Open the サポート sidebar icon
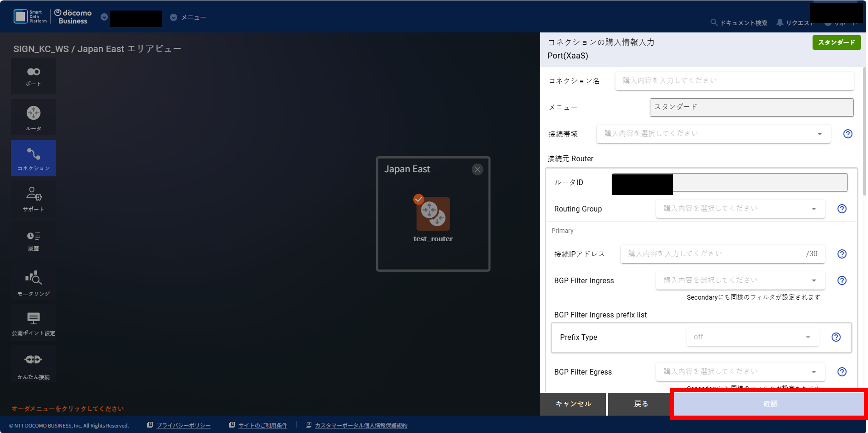 [33, 199]
